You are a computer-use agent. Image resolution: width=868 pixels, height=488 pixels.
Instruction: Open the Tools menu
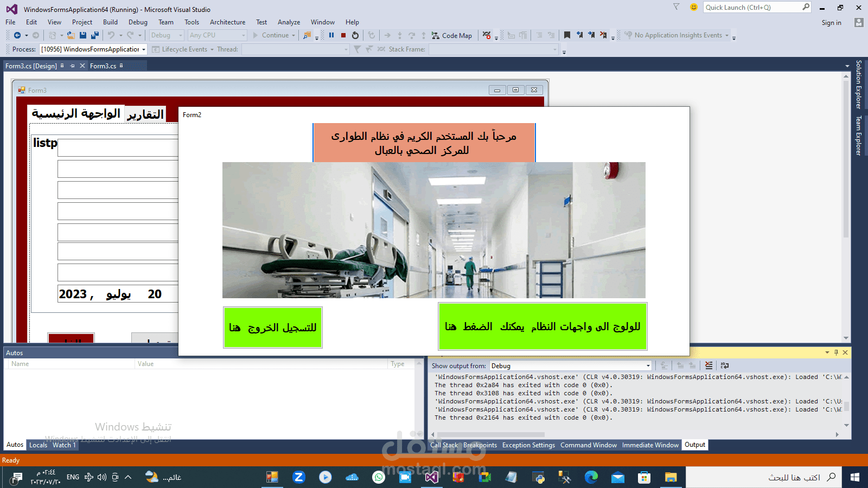192,22
